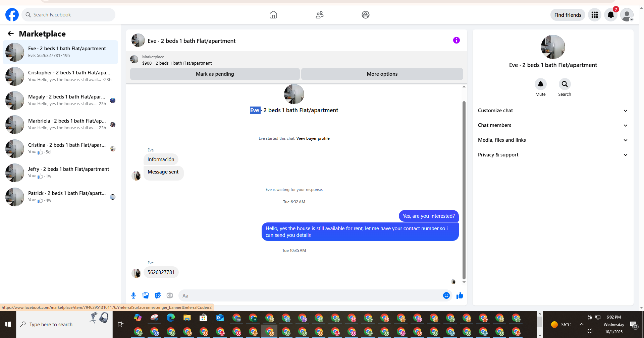Open Outlook in taskbar
The height and width of the screenshot is (338, 644).
(220, 318)
